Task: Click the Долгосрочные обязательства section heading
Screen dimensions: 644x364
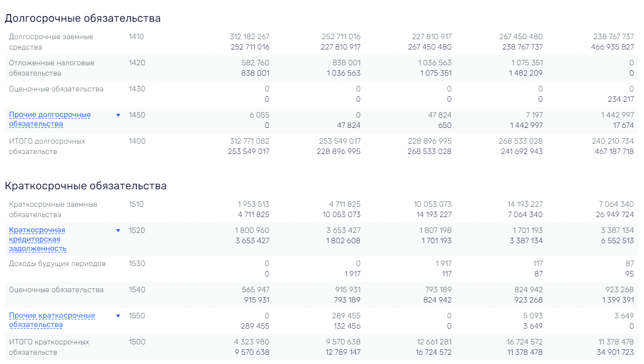Action: click(x=83, y=18)
